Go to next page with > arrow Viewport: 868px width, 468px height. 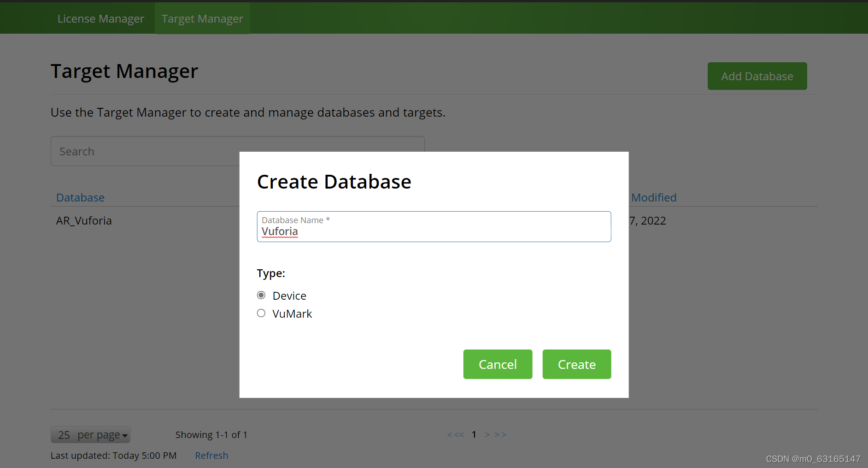click(487, 435)
